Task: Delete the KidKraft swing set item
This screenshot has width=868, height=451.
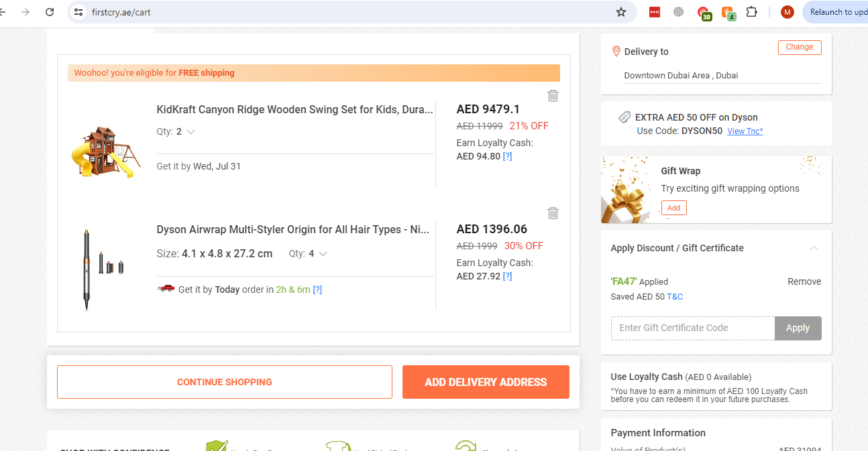Action: 553,96
